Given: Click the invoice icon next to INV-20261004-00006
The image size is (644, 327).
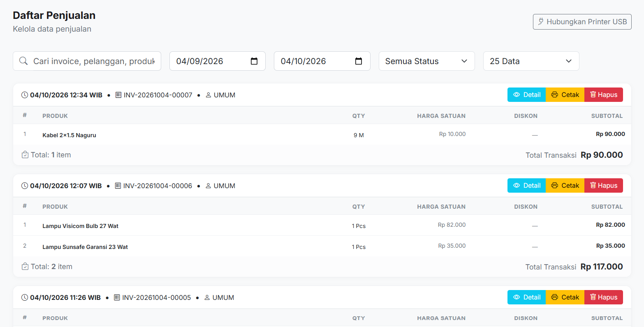Looking at the screenshot, I should tap(118, 186).
